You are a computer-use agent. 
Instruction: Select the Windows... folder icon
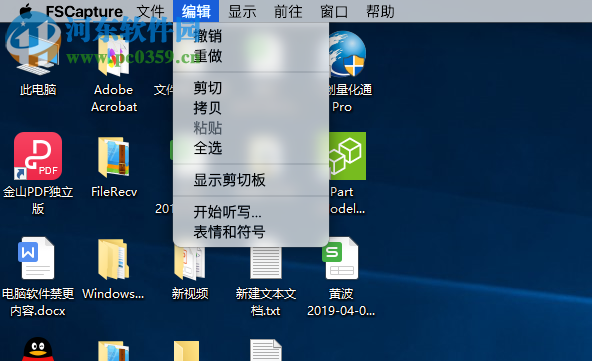pos(113,259)
